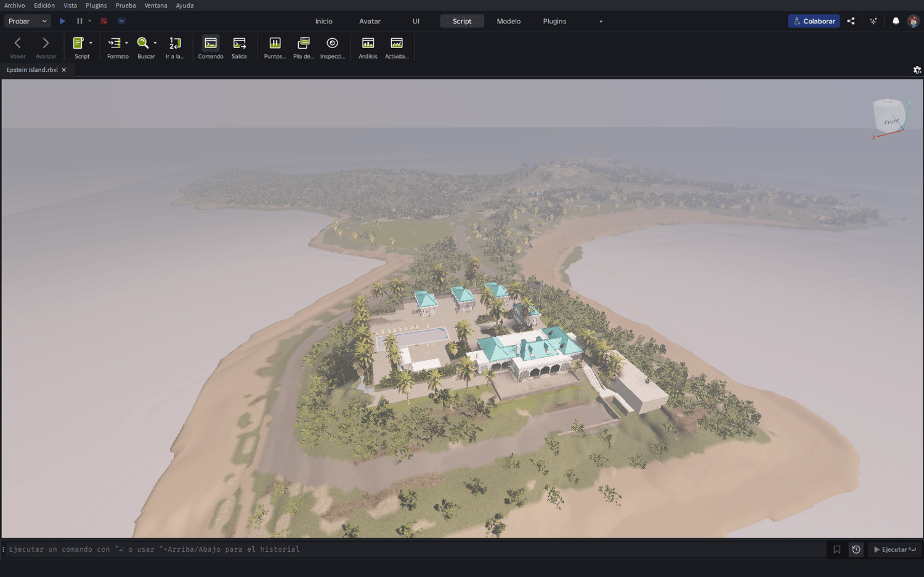The width and height of the screenshot is (924, 577).
Task: Start the play test with the blue play icon
Action: [62, 21]
